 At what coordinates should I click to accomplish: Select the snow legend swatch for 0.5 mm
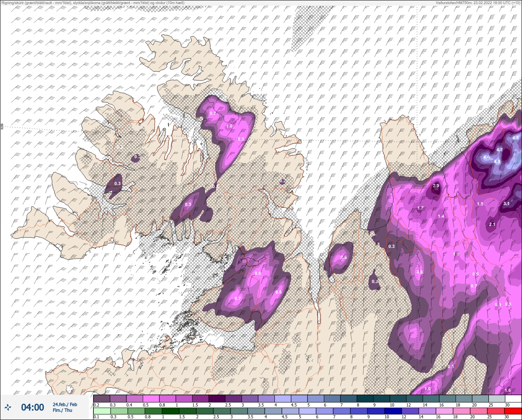pyautogui.click(x=151, y=398)
